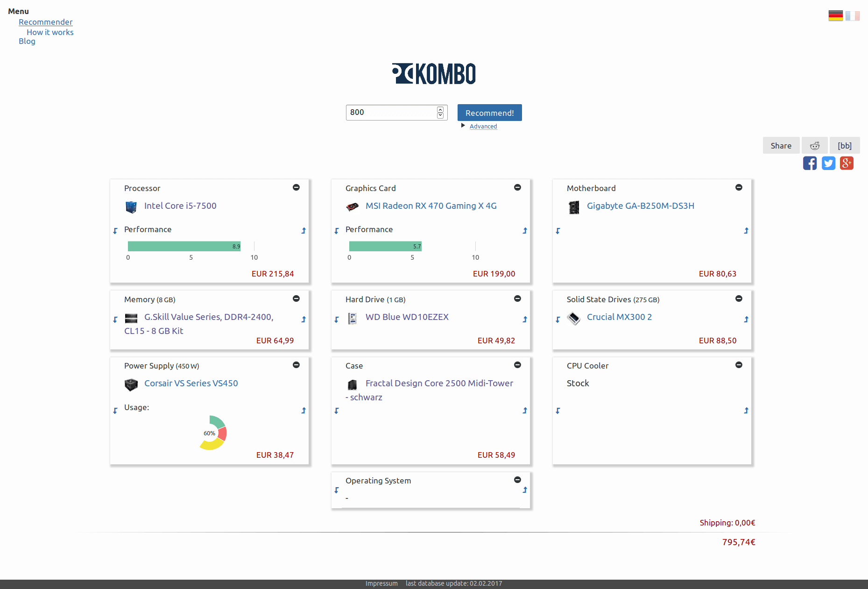This screenshot has height=589, width=868.
Task: Collapse the Memory card minus icon
Action: pos(296,298)
